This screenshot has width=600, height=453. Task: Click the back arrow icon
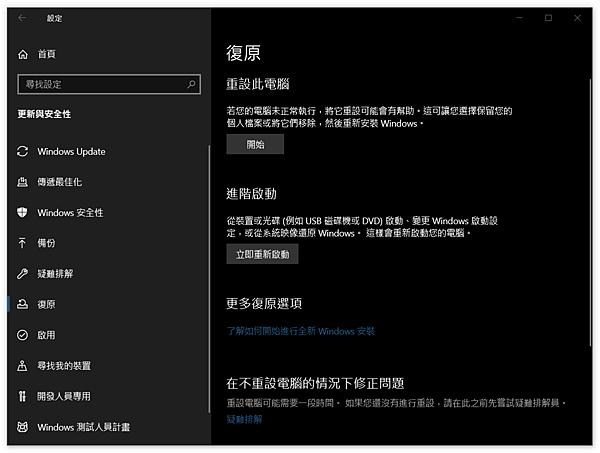tap(22, 18)
